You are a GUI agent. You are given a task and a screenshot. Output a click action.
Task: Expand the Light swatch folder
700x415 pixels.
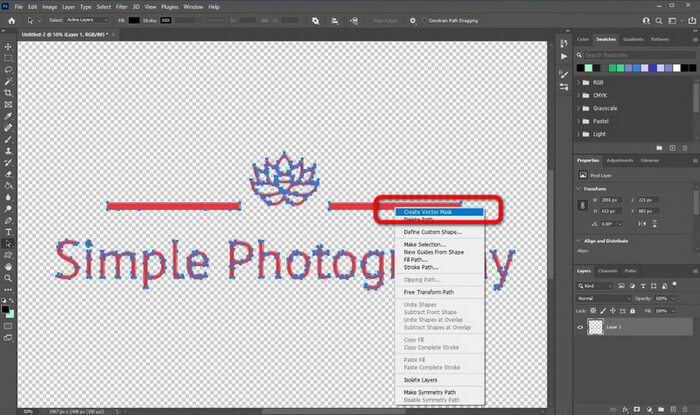pos(579,134)
